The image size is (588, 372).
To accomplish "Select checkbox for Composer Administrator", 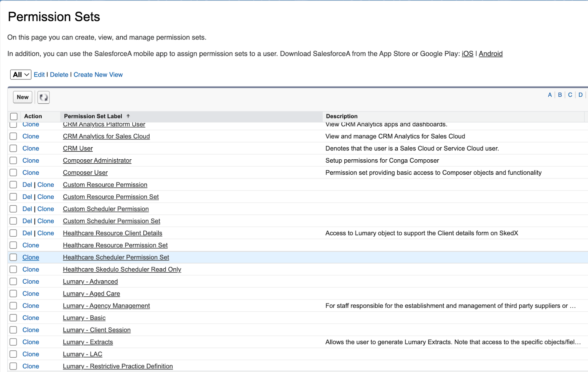I will click(13, 160).
